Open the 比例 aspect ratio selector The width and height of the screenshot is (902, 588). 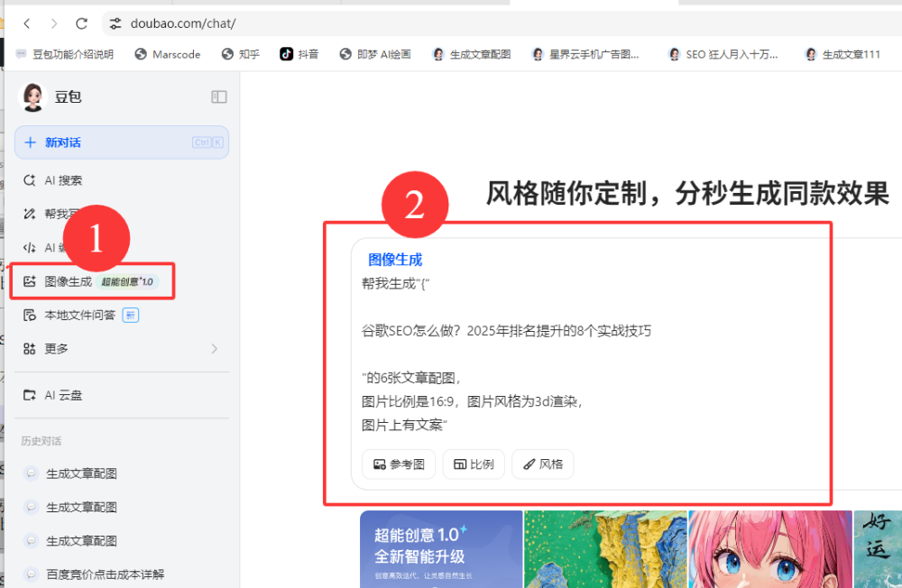click(x=474, y=464)
